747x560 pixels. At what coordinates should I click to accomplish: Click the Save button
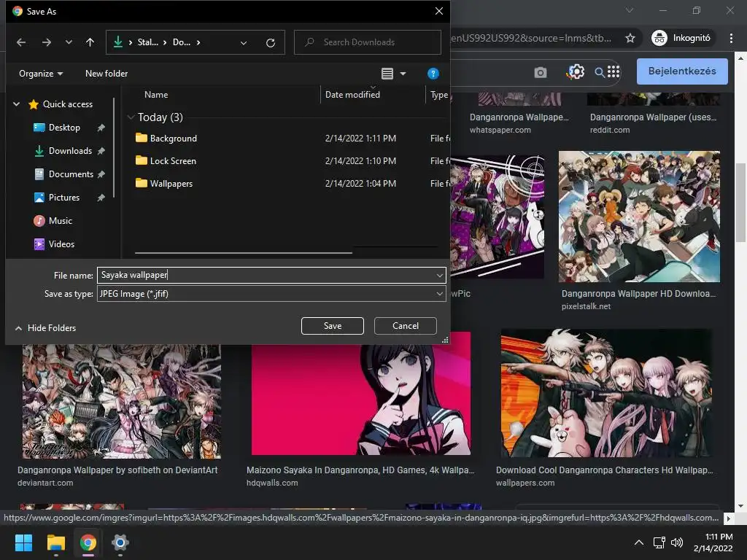point(333,326)
